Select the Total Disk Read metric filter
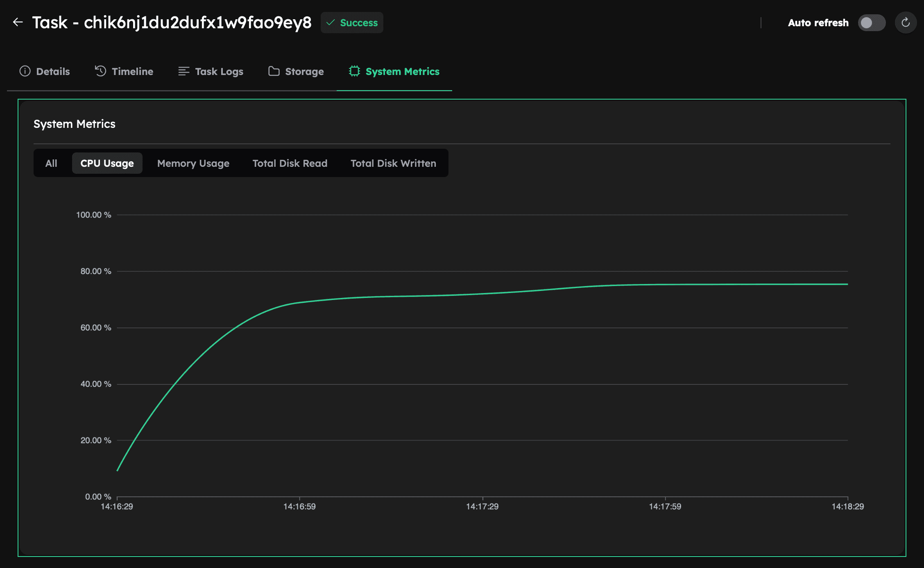The height and width of the screenshot is (568, 924). click(290, 163)
